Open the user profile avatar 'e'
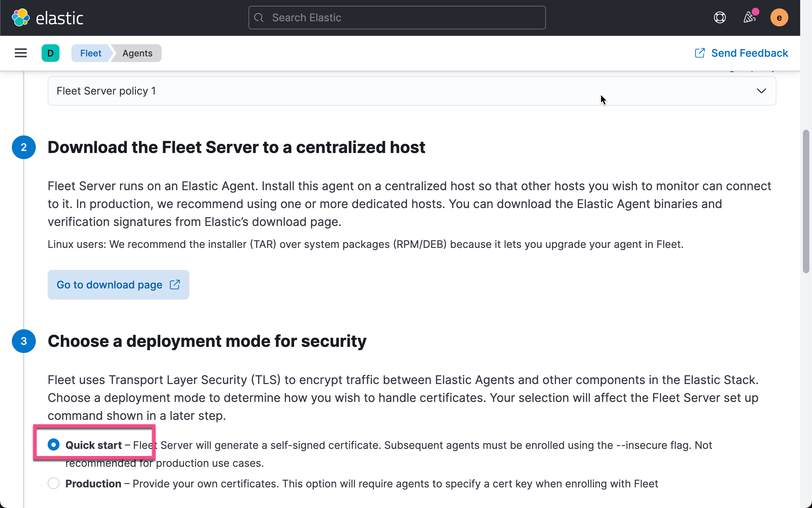This screenshot has height=508, width=812. pyautogui.click(x=779, y=17)
